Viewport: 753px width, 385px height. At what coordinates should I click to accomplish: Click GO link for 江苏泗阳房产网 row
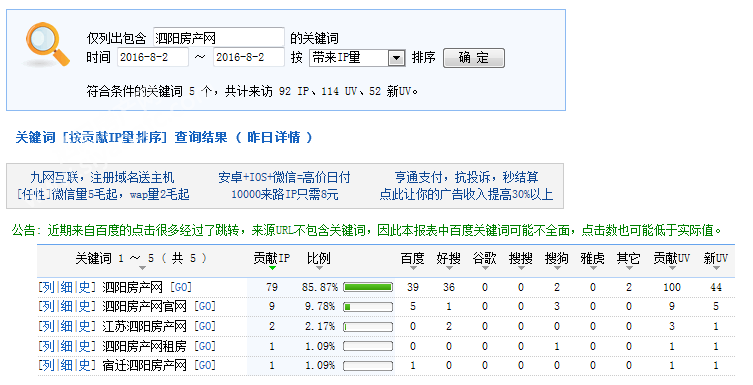pyautogui.click(x=205, y=326)
